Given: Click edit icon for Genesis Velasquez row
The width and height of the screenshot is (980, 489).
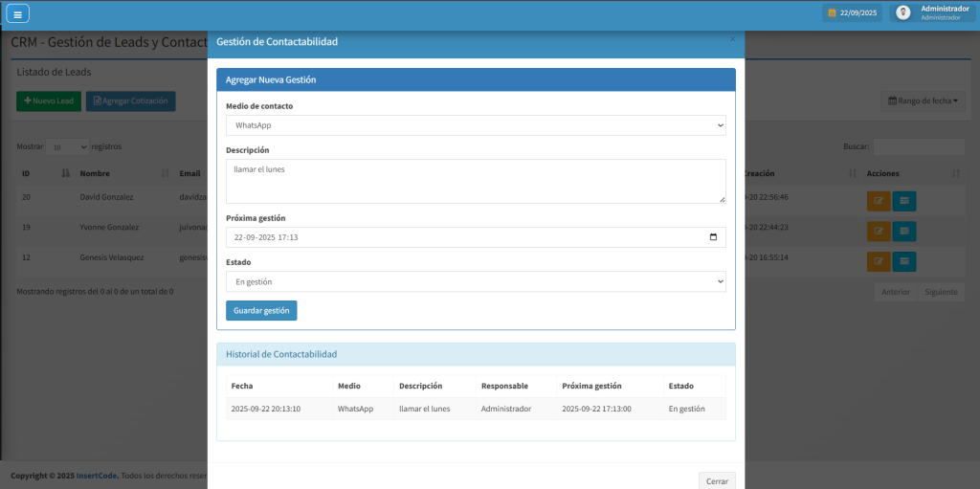Looking at the screenshot, I should (x=878, y=262).
